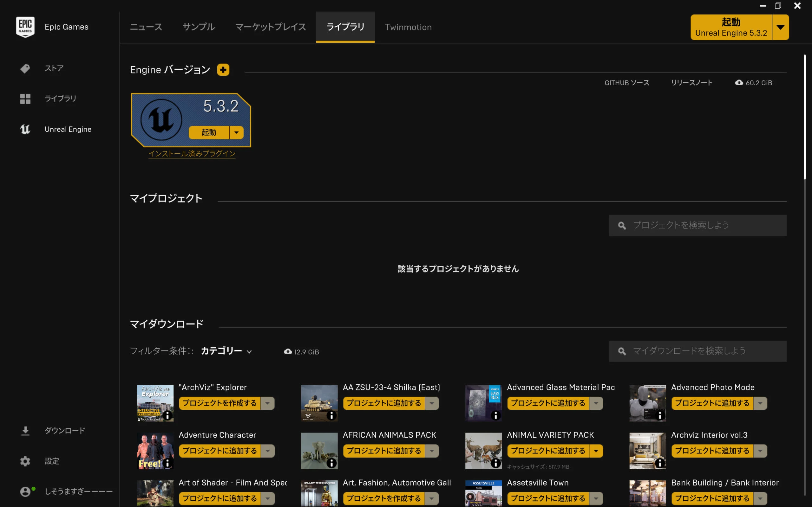Open dropdown arrow on 5.3.2 engine card
812x507 pixels.
pos(237,132)
